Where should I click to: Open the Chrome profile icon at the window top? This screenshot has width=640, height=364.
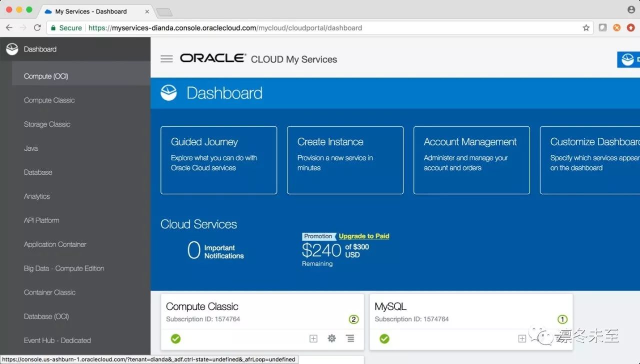coord(631,9)
